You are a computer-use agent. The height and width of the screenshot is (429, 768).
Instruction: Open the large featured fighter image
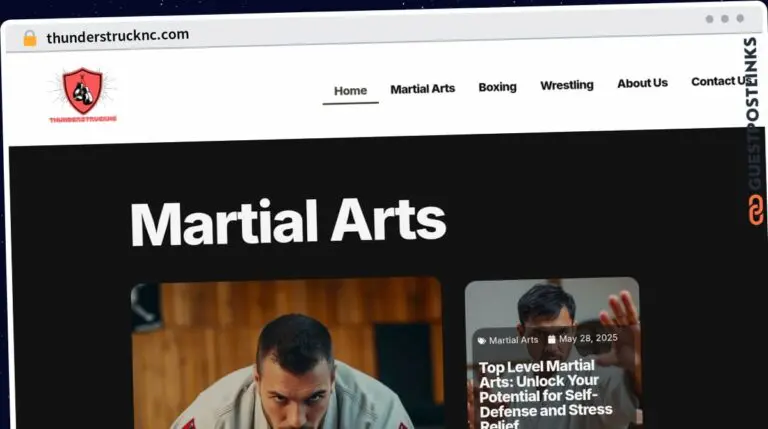point(288,354)
